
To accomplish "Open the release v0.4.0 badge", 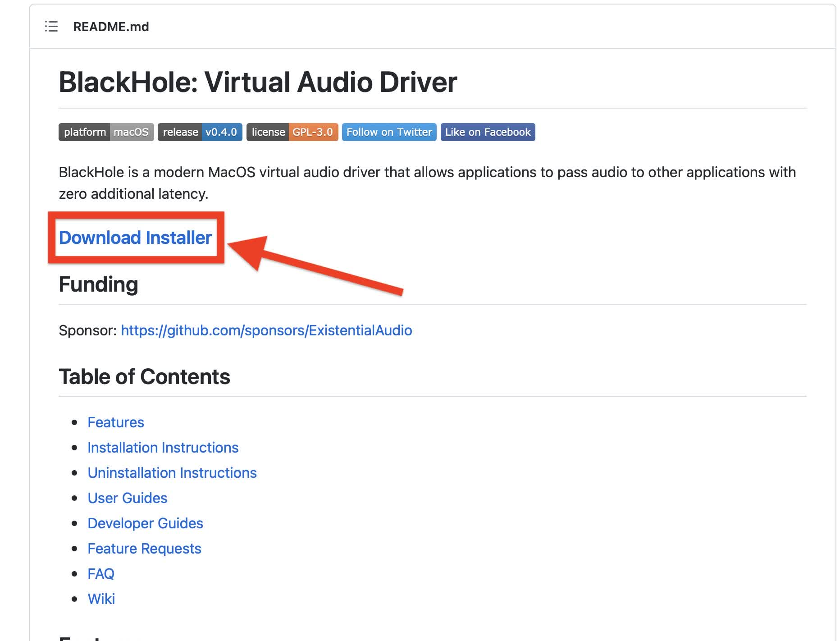I will 200,132.
